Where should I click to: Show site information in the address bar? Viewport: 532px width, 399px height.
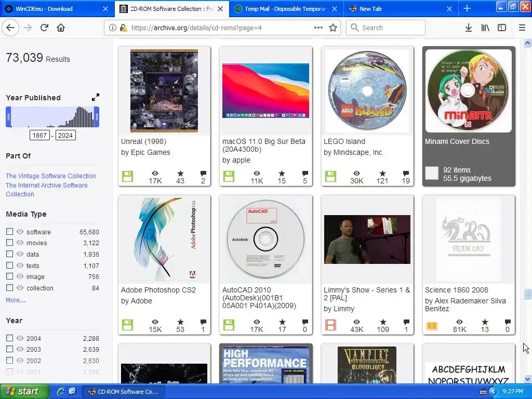[113, 28]
